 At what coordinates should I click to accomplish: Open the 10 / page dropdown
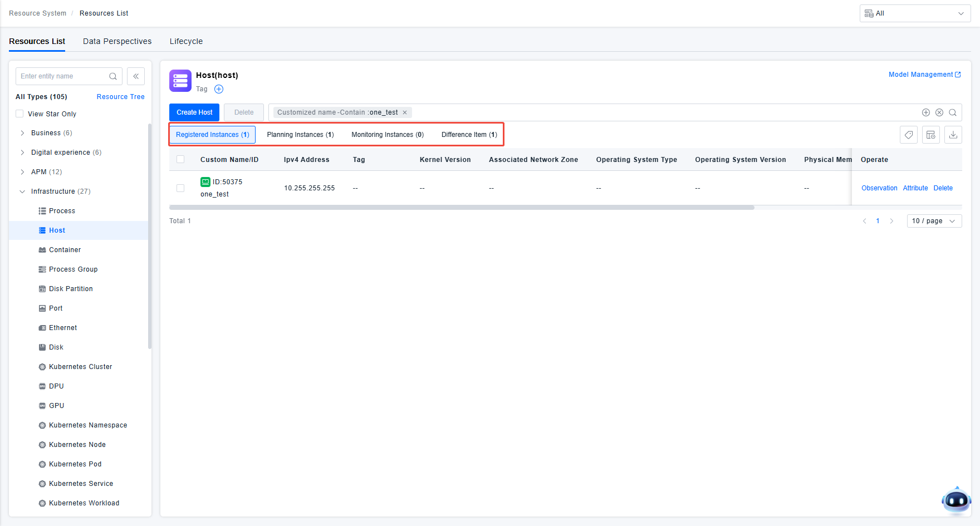tap(934, 221)
